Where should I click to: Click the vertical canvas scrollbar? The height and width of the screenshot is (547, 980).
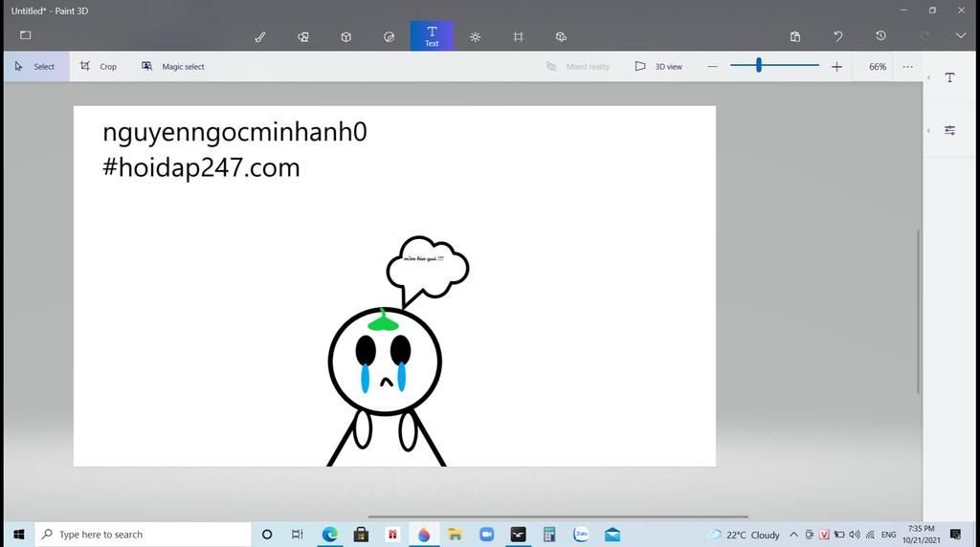[x=918, y=311]
